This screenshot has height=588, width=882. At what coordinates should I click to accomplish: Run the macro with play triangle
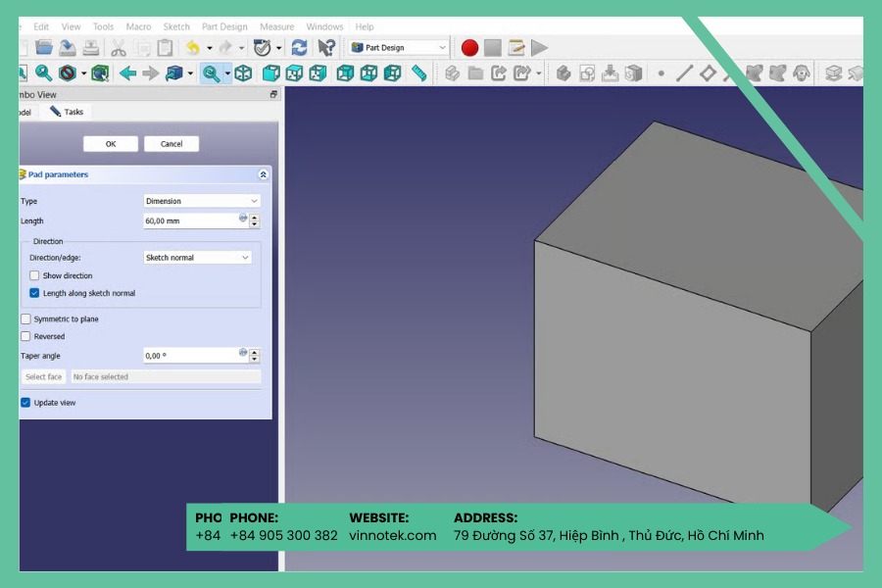click(539, 48)
